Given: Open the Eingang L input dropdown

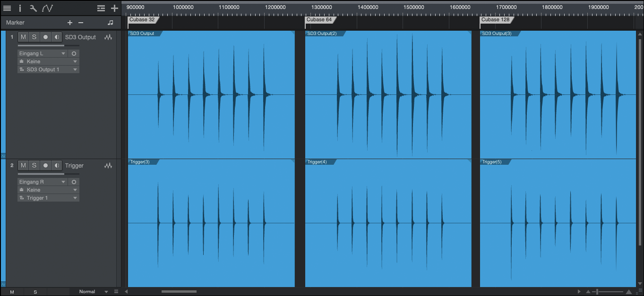Looking at the screenshot, I should [43, 54].
